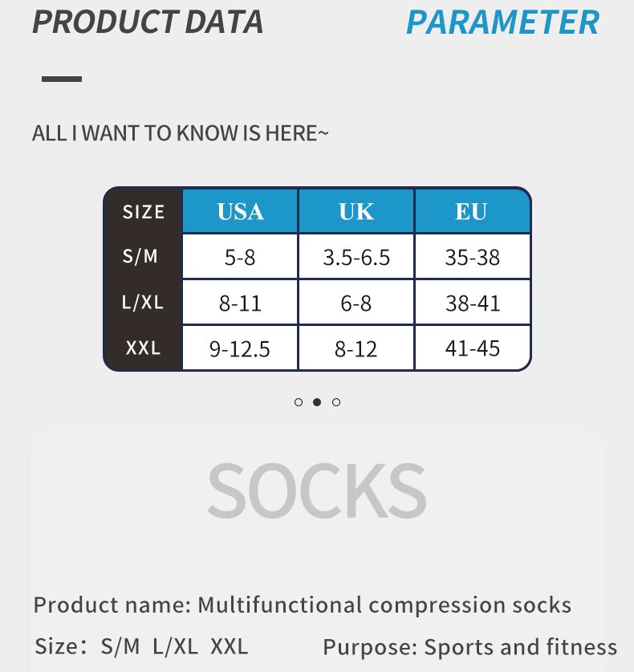The height and width of the screenshot is (672, 634).
Task: Click the active middle carousel dot
Action: pyautogui.click(x=317, y=402)
